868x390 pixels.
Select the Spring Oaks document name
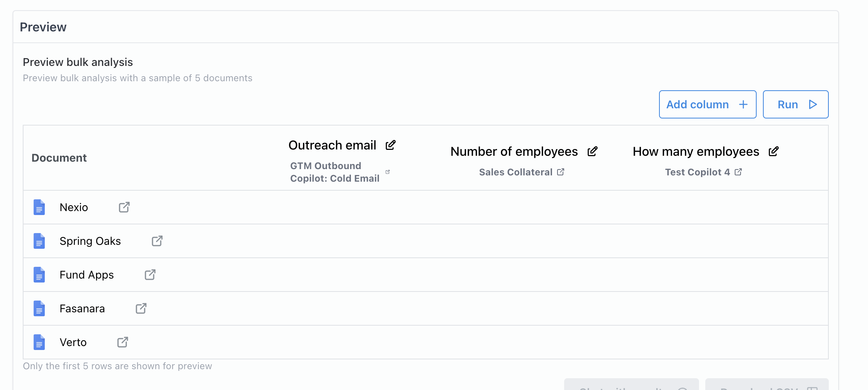90,241
